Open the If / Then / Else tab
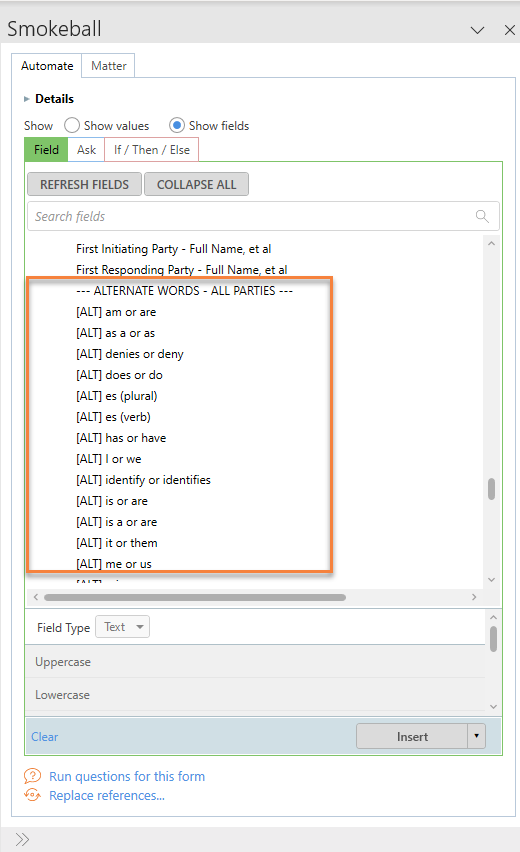520x852 pixels. coord(152,150)
